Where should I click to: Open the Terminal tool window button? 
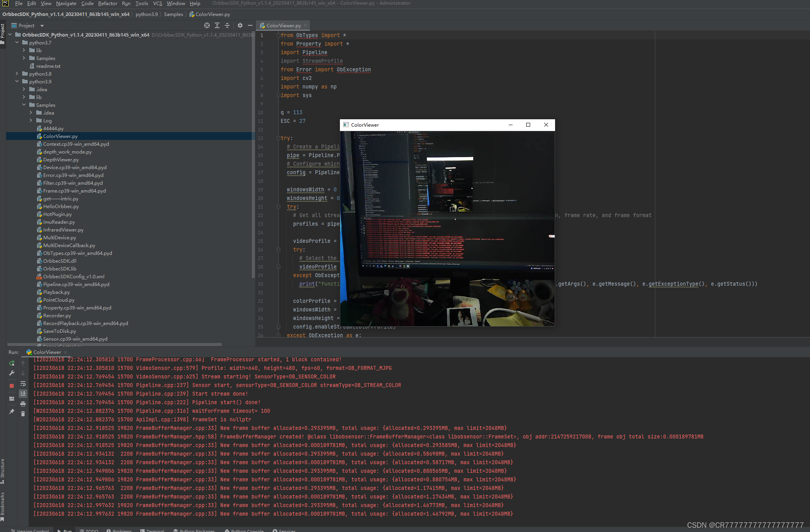point(152,530)
